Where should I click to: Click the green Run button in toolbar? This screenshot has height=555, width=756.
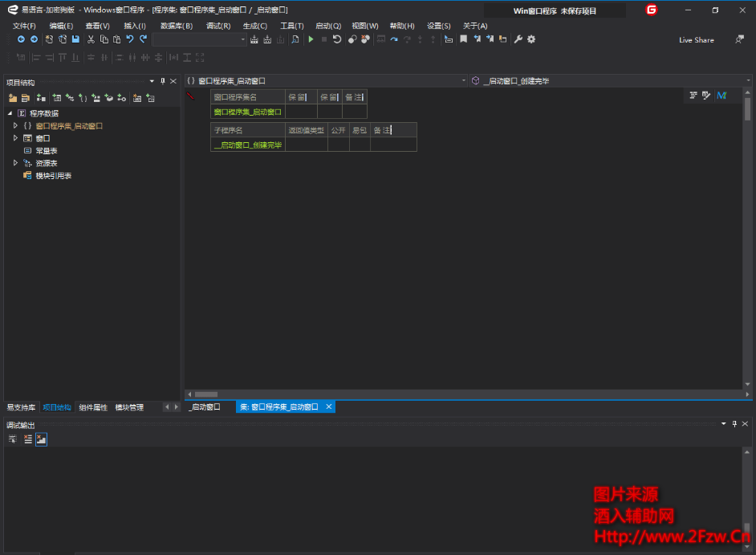(x=311, y=39)
